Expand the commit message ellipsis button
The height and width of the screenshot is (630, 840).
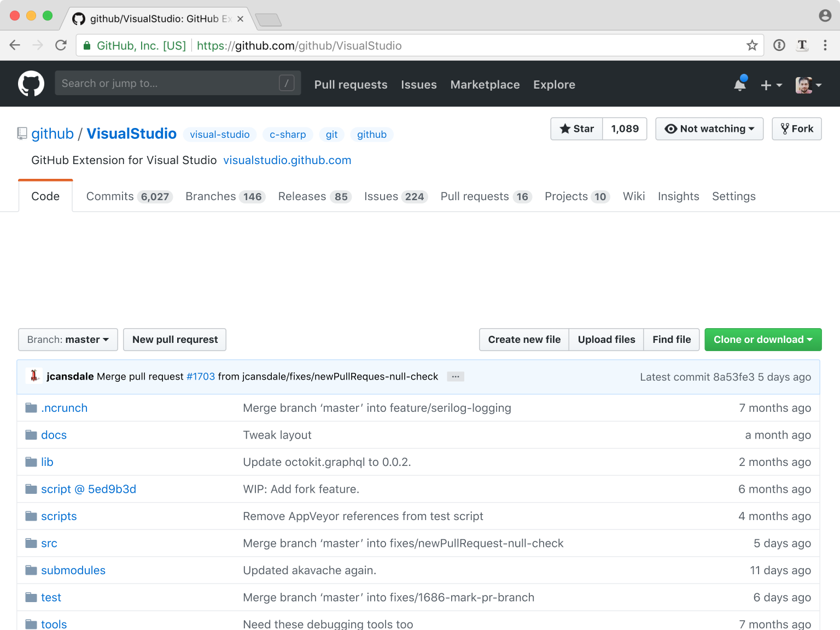click(x=455, y=376)
